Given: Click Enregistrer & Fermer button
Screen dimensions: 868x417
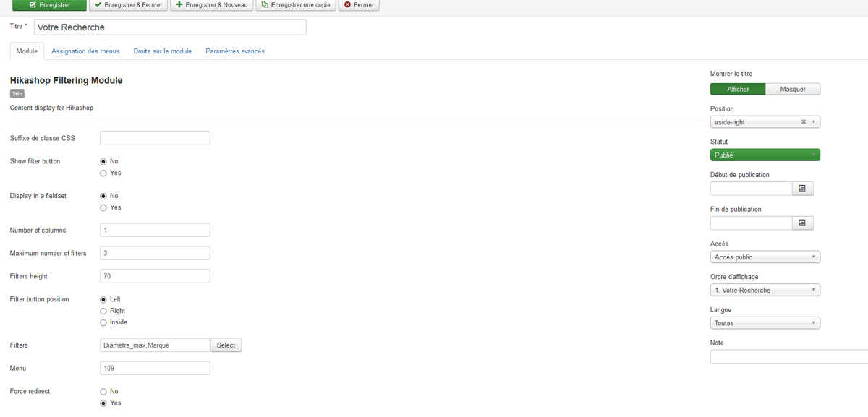Looking at the screenshot, I should pyautogui.click(x=129, y=5).
